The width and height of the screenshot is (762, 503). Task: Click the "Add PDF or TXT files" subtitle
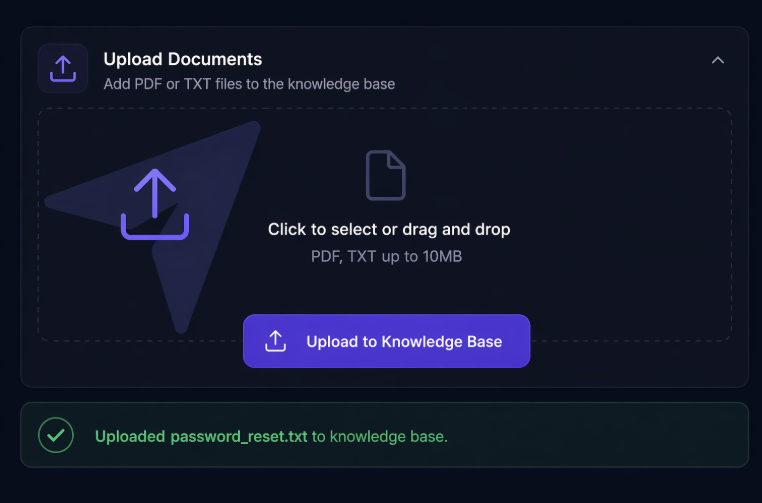[249, 84]
